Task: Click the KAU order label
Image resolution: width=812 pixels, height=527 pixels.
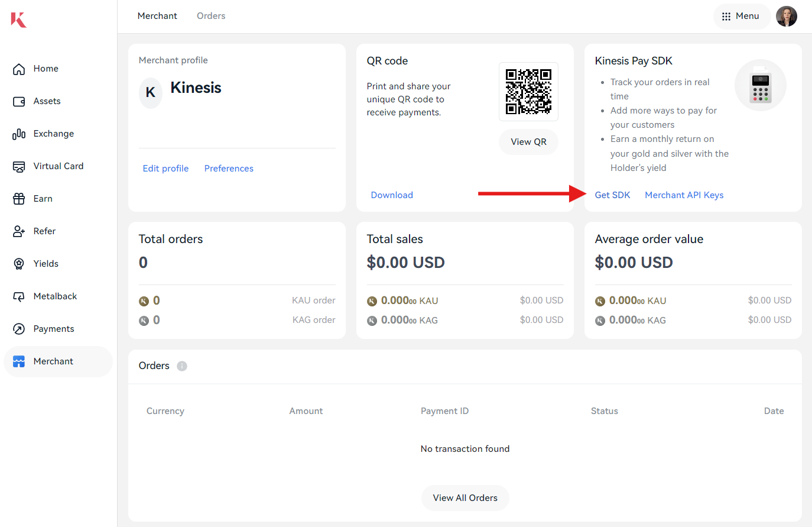Action: tap(313, 300)
